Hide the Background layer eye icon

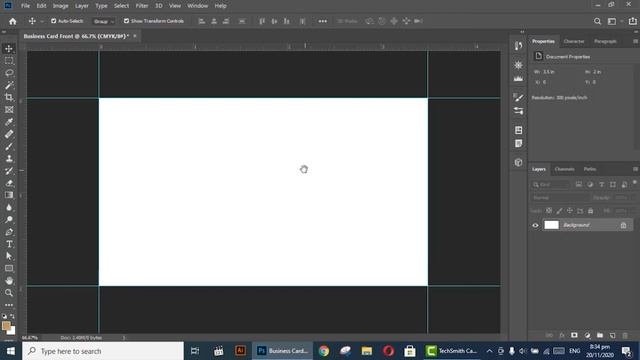point(535,225)
